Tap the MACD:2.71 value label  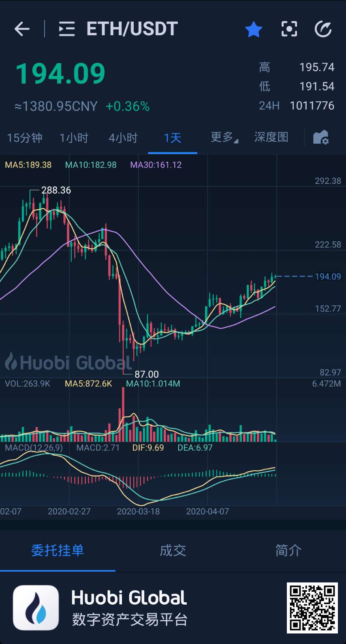click(x=98, y=448)
